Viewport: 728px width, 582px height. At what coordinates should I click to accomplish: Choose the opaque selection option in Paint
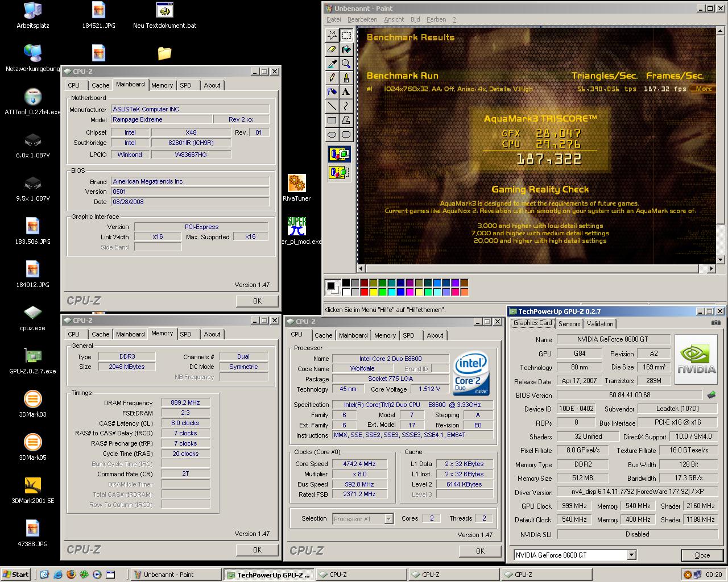(339, 154)
